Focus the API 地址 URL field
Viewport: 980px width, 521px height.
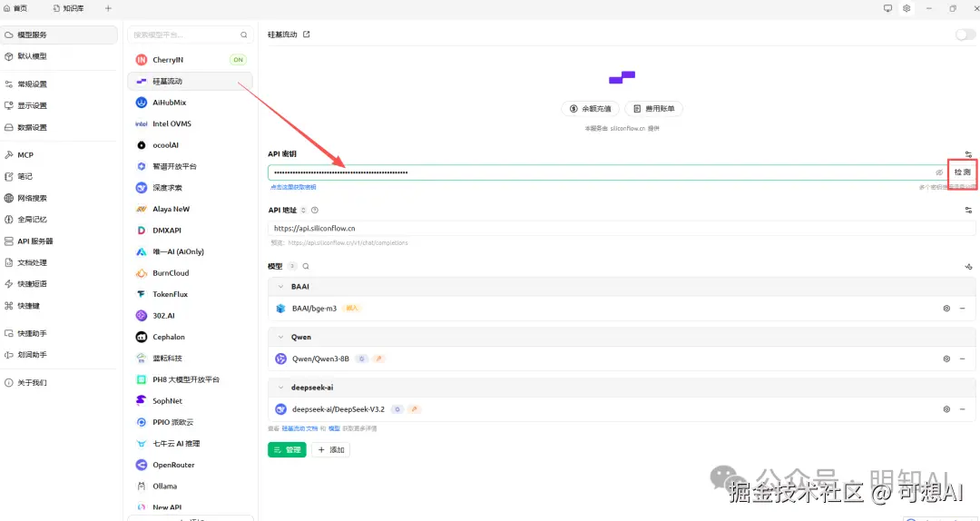tap(622, 229)
